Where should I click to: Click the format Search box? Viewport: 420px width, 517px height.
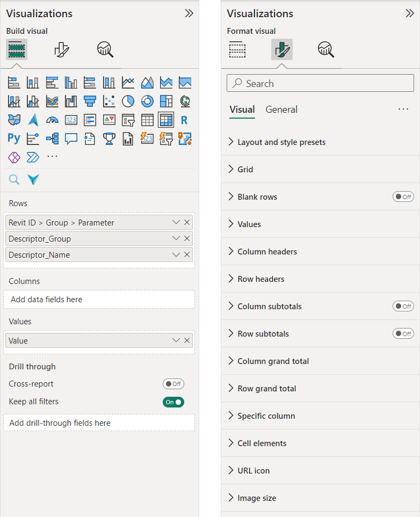tap(320, 83)
